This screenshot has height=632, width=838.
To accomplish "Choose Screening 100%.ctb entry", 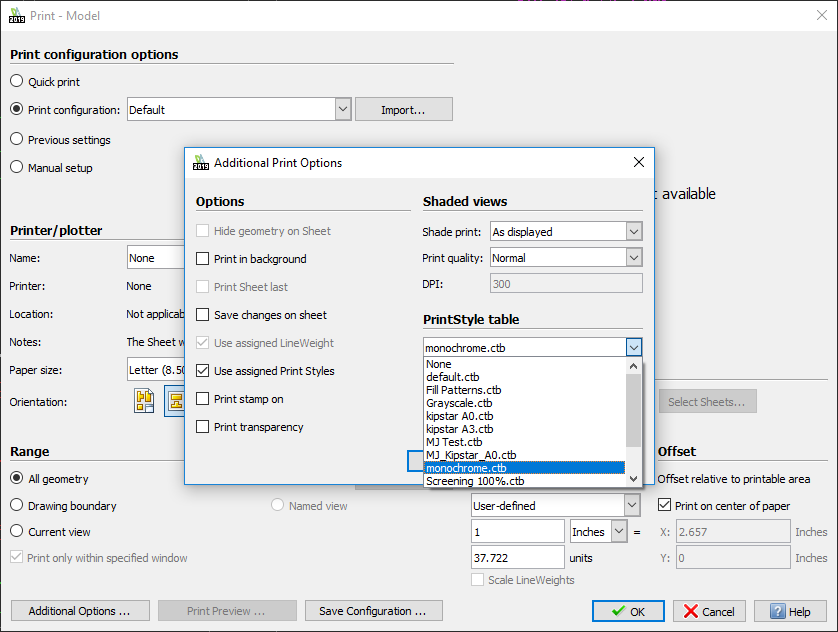I will (x=475, y=481).
